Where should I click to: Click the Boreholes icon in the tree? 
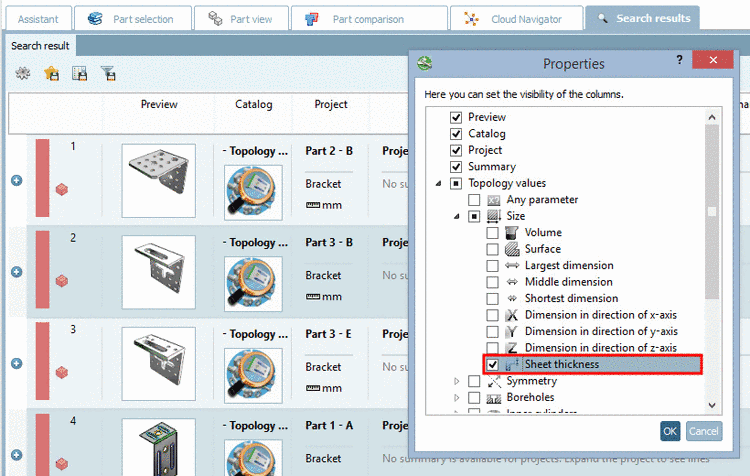pyautogui.click(x=494, y=398)
